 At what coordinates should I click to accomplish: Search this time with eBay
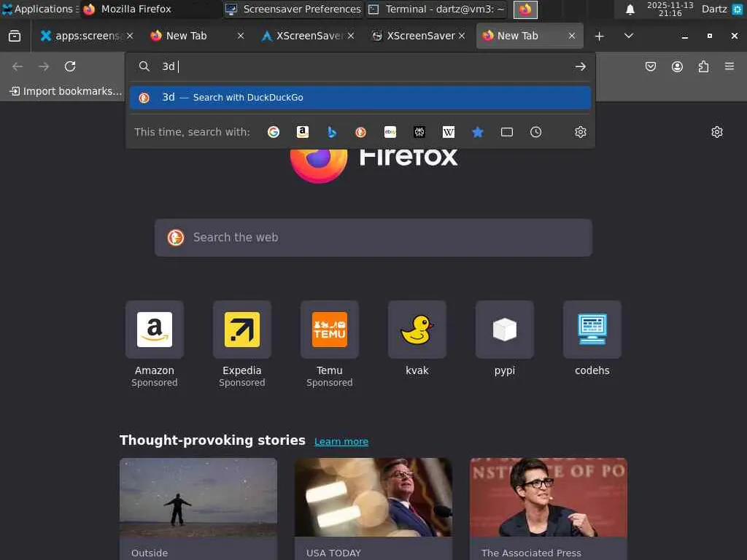coord(390,132)
